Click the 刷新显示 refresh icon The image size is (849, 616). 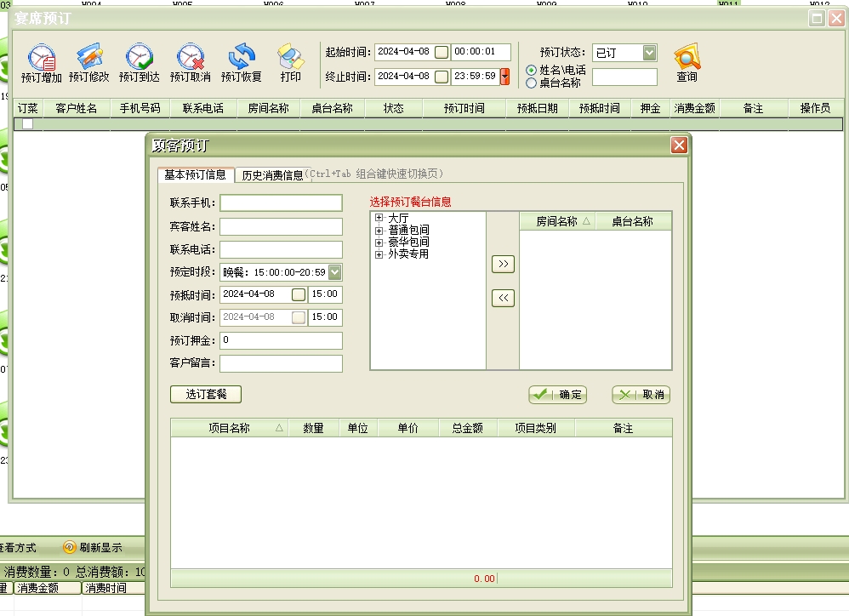click(x=70, y=547)
